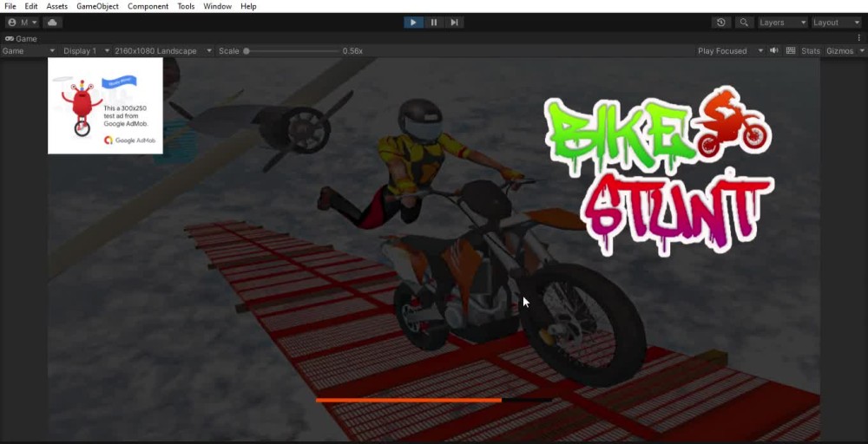This screenshot has height=444, width=868.
Task: Step forward one frame
Action: pyautogui.click(x=454, y=23)
